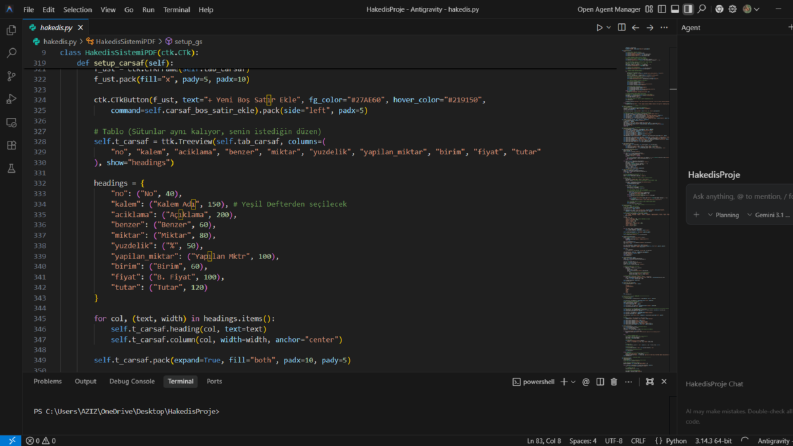Screen dimensions: 793x446
Task: Open the Testing flask view
Action: (x=11, y=168)
